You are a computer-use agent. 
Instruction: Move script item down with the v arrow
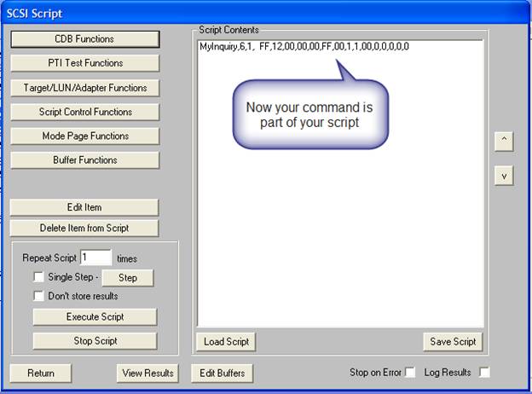coord(504,176)
